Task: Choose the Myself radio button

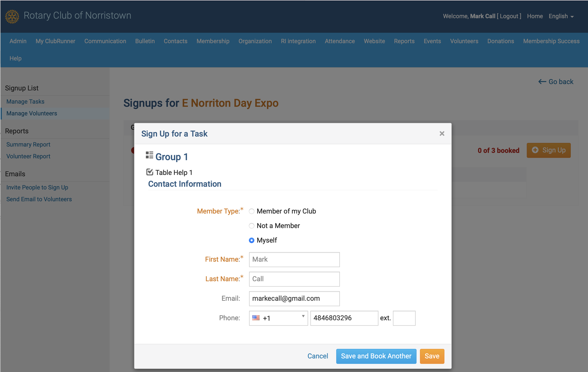Action: 252,240
